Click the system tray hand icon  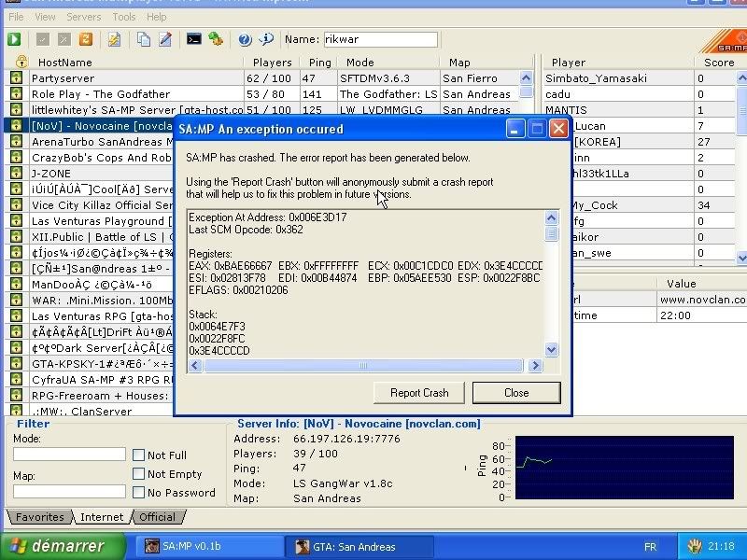(x=695, y=546)
